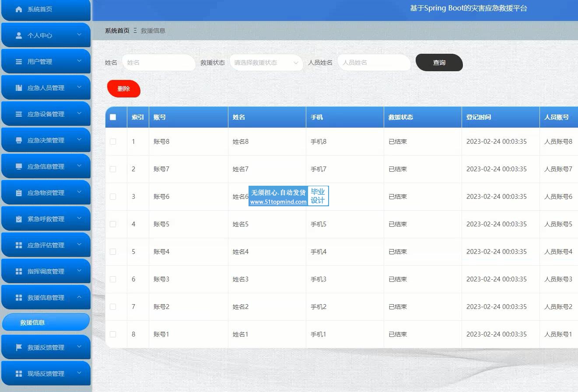The height and width of the screenshot is (392, 578).
Task: Toggle the select-all checkbox in table header
Action: coord(113,117)
